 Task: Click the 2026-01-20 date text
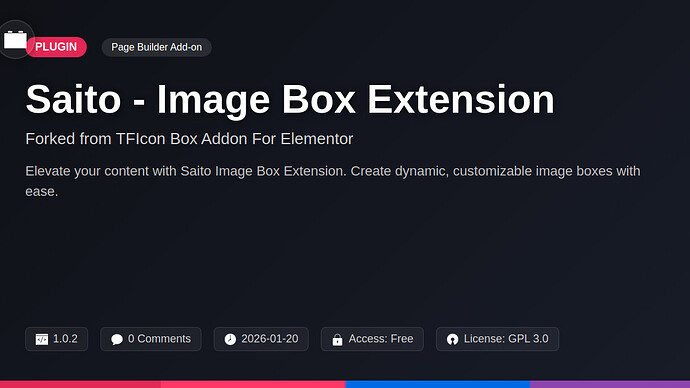[x=270, y=339]
